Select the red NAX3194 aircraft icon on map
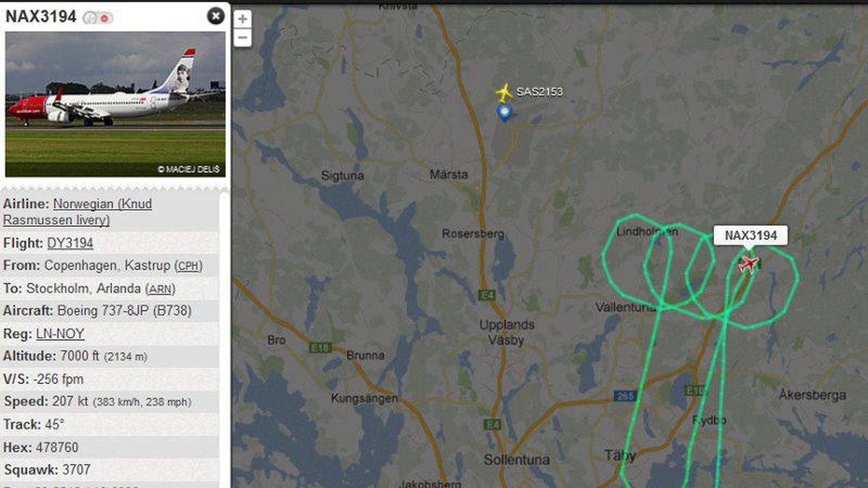 749,263
